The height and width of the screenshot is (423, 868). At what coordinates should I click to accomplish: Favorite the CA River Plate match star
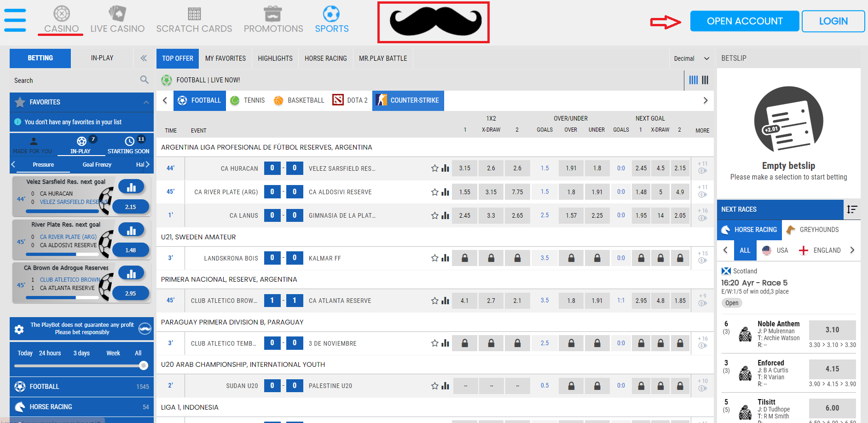(x=434, y=192)
